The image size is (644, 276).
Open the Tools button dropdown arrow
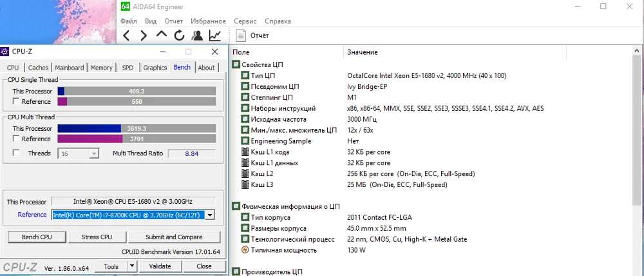pos(131,266)
